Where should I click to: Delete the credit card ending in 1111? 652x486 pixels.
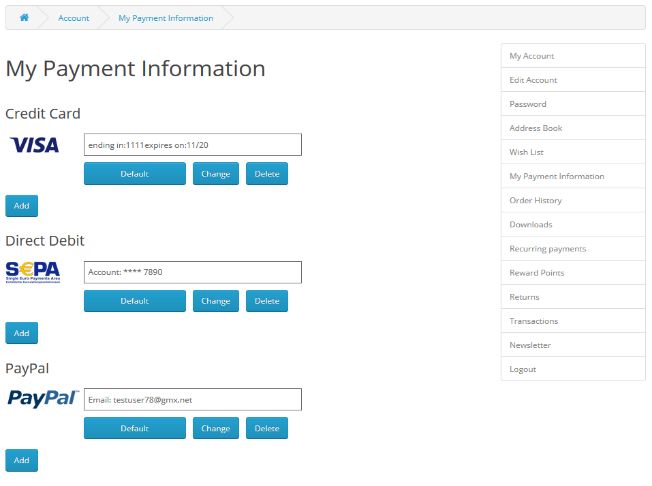point(267,174)
